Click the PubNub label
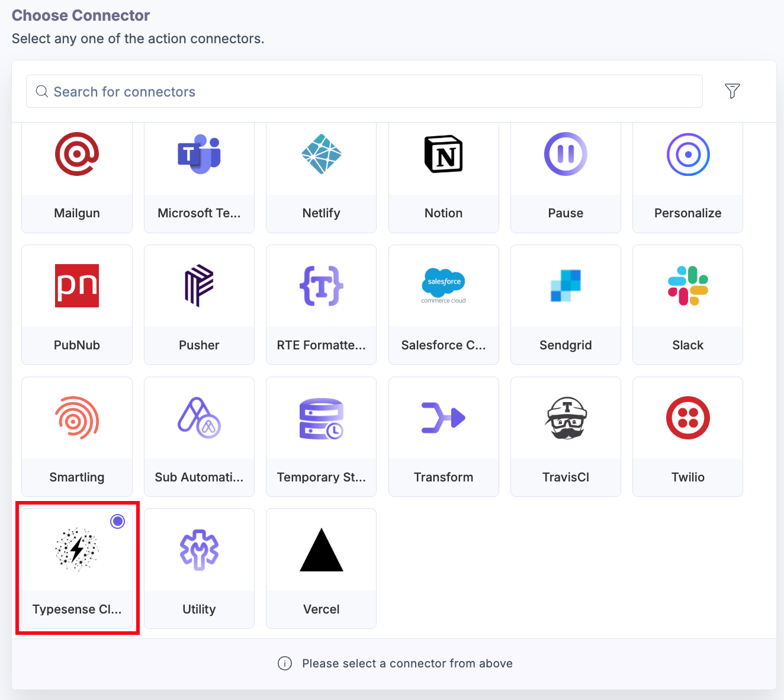 [x=77, y=345]
